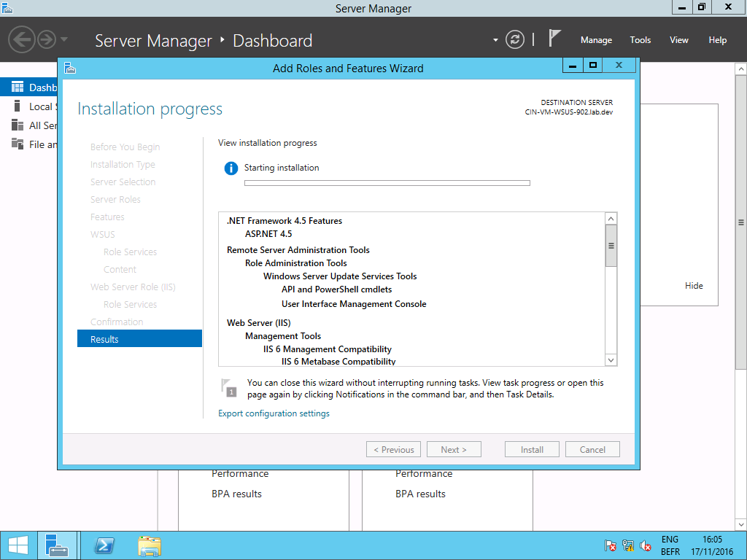
Task: Select the Before You Begin step
Action: tap(125, 147)
